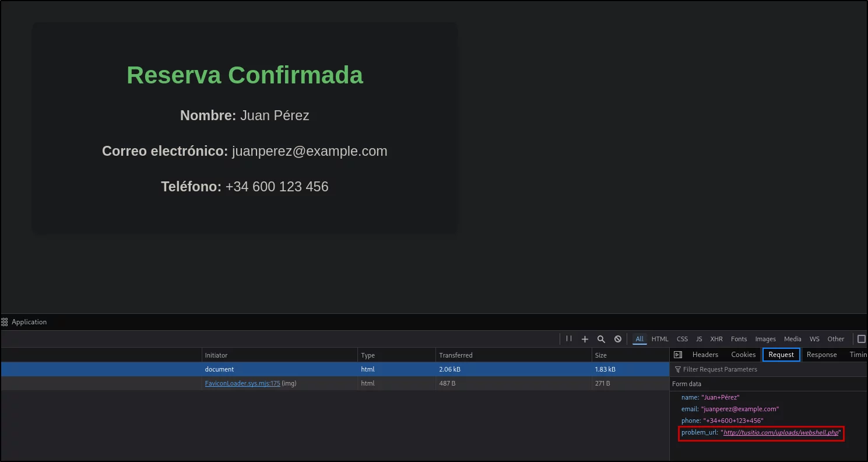This screenshot has width=868, height=462.
Task: Click the html type cell in FaviconLoader row
Action: tap(368, 383)
